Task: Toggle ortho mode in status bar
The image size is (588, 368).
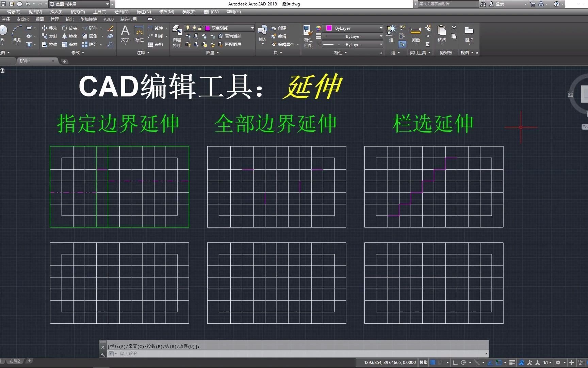Action: click(x=455, y=362)
